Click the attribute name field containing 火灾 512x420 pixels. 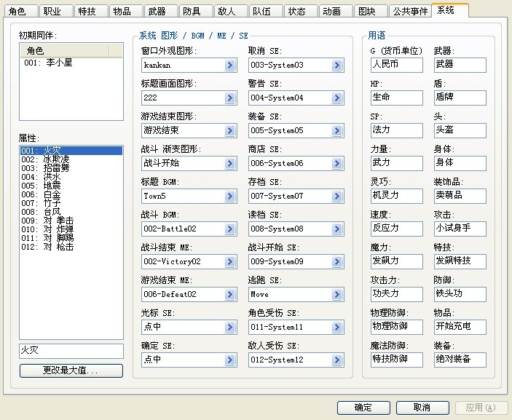click(71, 351)
